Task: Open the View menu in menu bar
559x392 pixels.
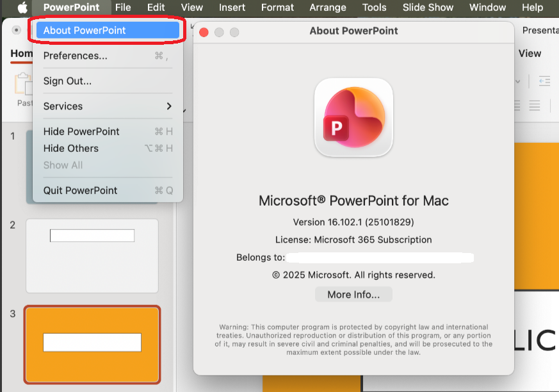Action: pyautogui.click(x=192, y=7)
